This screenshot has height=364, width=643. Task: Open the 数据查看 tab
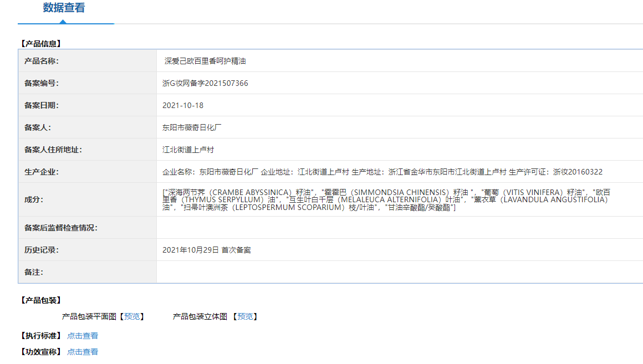pos(64,8)
